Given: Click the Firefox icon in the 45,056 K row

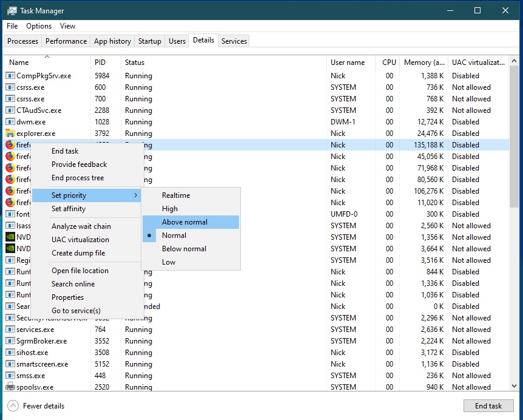Looking at the screenshot, I should click(x=10, y=157).
